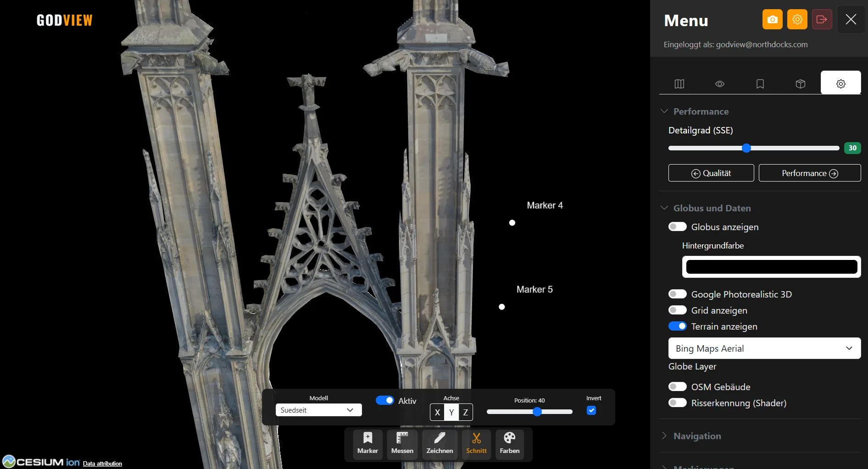Click the Hintergrundfarbe color field
The height and width of the screenshot is (469, 868).
point(771,266)
